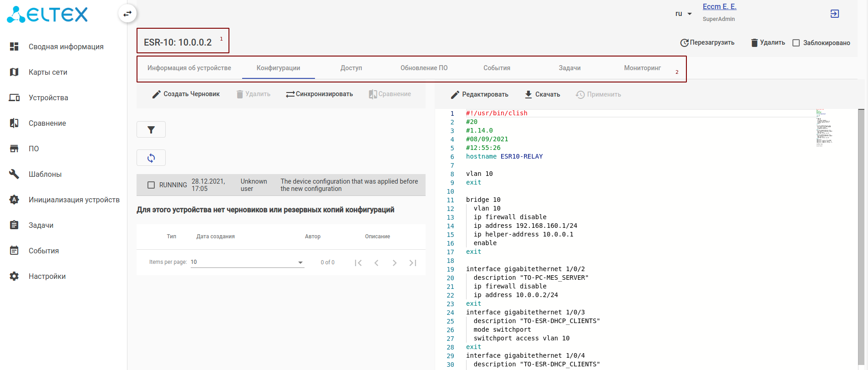Select the RUNNING configuration checkbox
The image size is (868, 370).
coord(151,185)
